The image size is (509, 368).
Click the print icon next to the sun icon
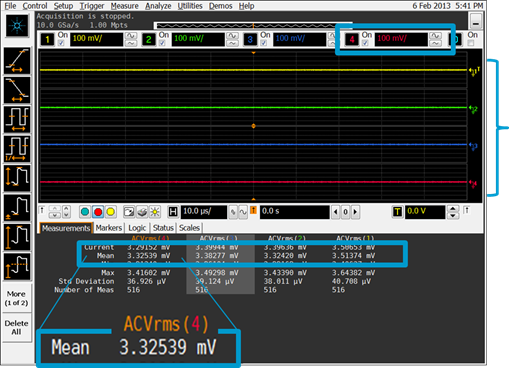pyautogui.click(x=142, y=212)
